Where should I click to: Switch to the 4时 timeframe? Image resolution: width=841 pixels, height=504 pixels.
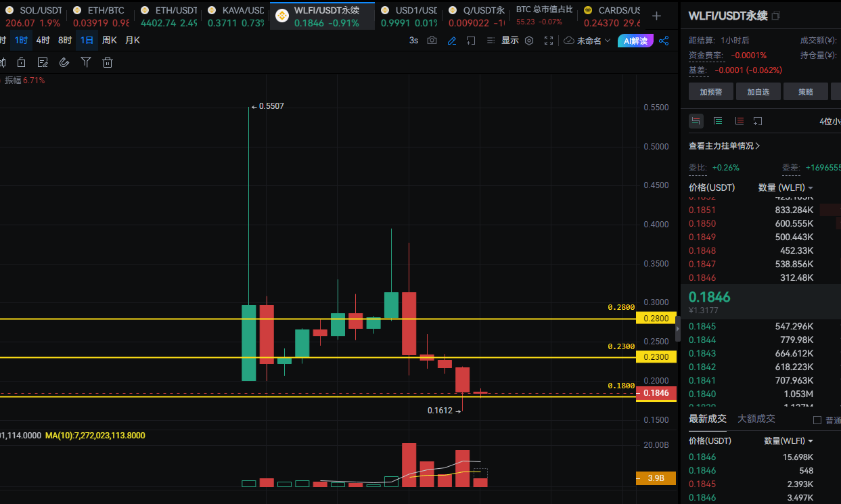click(43, 41)
